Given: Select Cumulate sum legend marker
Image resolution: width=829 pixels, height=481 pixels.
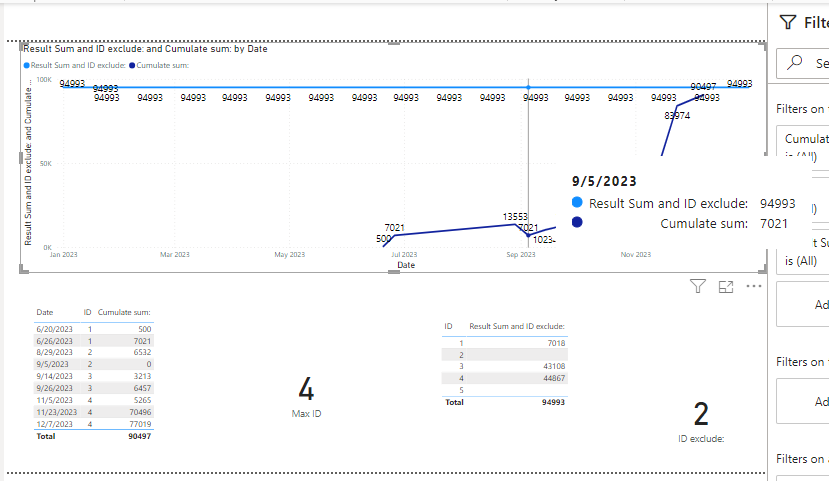Looking at the screenshot, I should [132, 66].
